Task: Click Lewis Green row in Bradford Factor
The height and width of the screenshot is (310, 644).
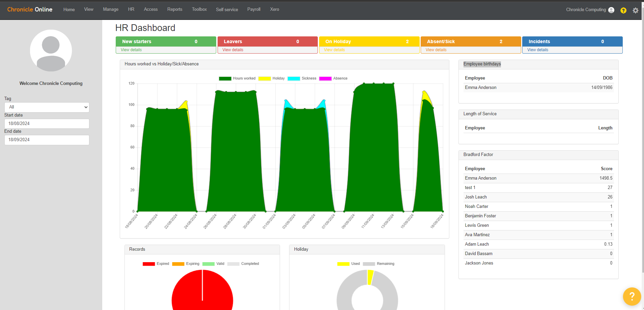Action: point(539,225)
